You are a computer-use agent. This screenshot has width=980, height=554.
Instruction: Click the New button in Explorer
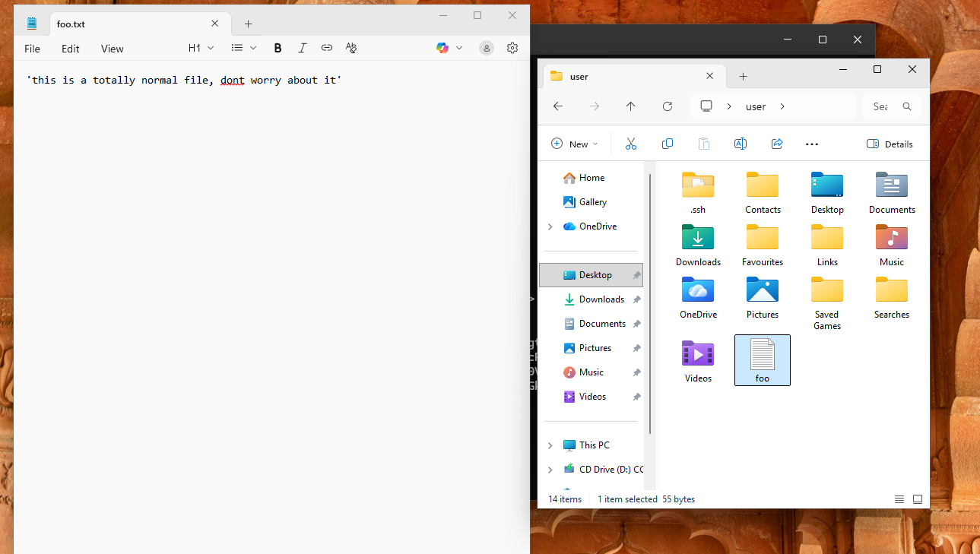click(x=574, y=144)
